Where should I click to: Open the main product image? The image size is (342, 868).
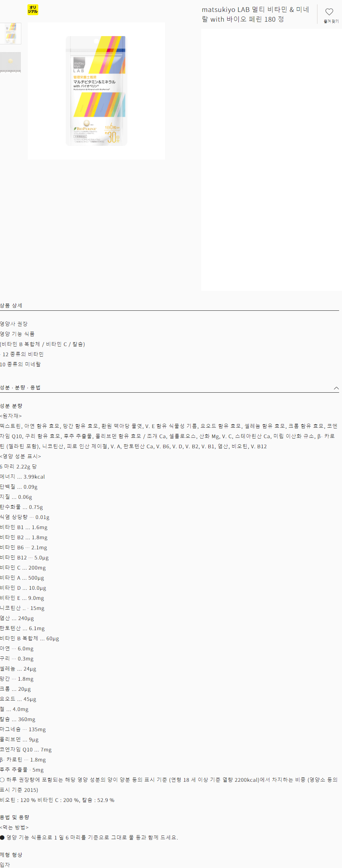[96, 91]
